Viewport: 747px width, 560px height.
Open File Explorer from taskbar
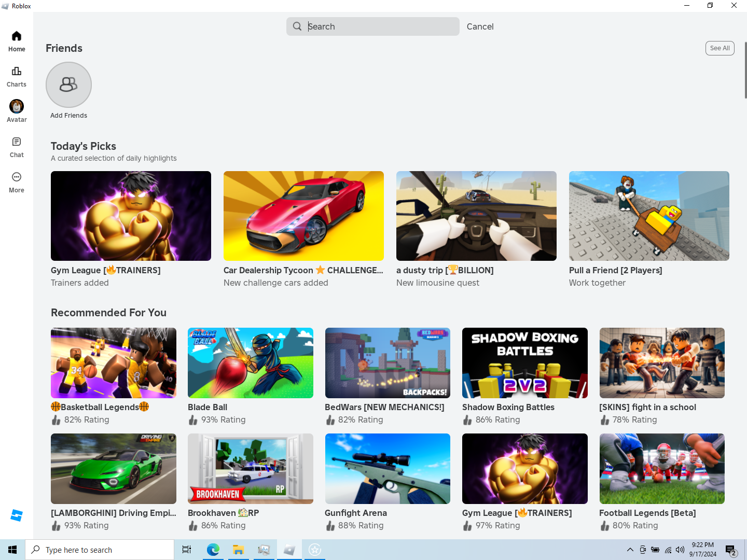(x=238, y=550)
